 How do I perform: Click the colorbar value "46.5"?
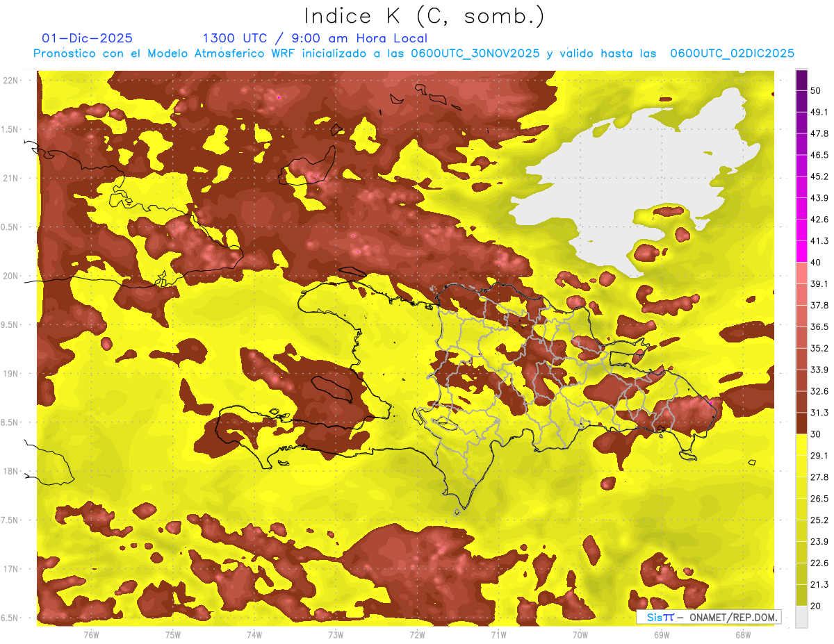[x=819, y=155]
